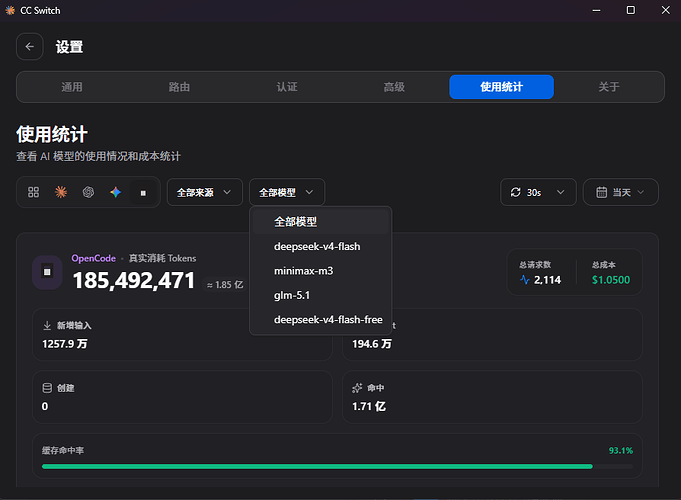Select the Claude orange starburst filter icon
Image resolution: width=681 pixels, height=500 pixels.
click(61, 192)
